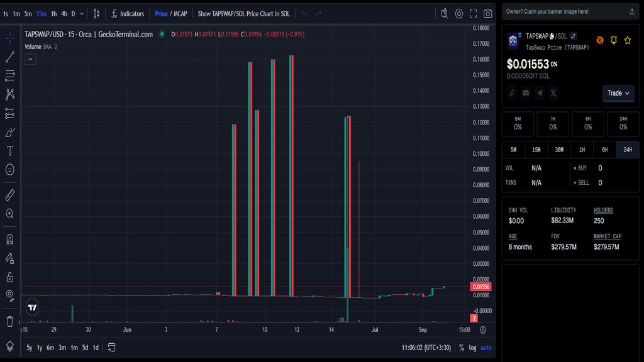Select the trend line drawing tool
The height and width of the screenshot is (362, 644).
tap(10, 57)
